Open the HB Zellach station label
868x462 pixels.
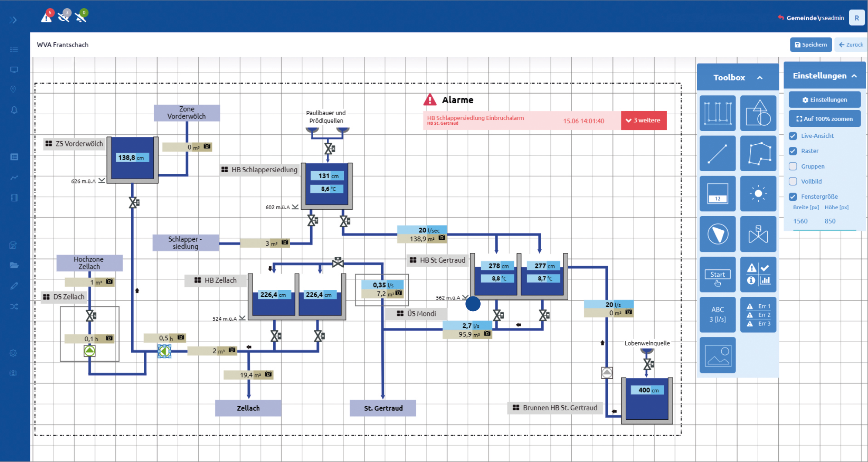click(215, 280)
